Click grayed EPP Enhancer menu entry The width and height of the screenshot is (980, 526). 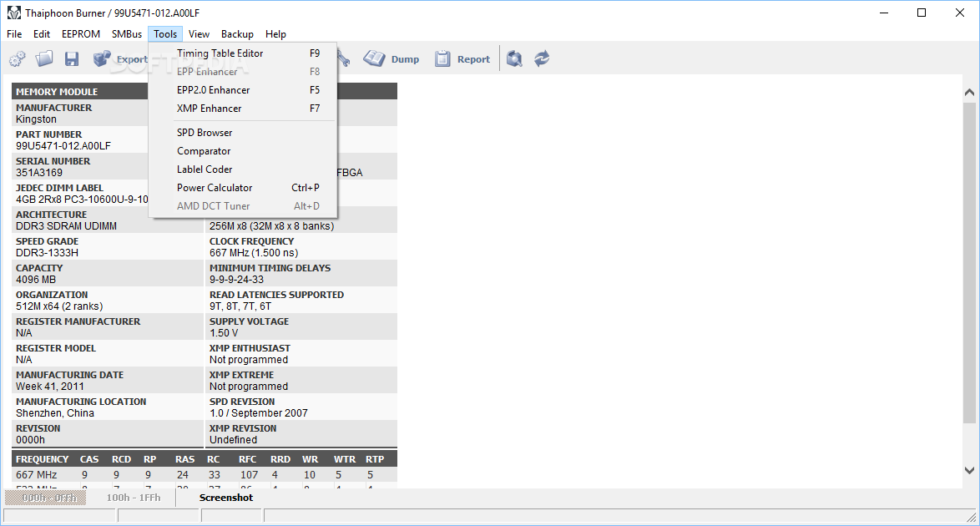click(x=243, y=71)
